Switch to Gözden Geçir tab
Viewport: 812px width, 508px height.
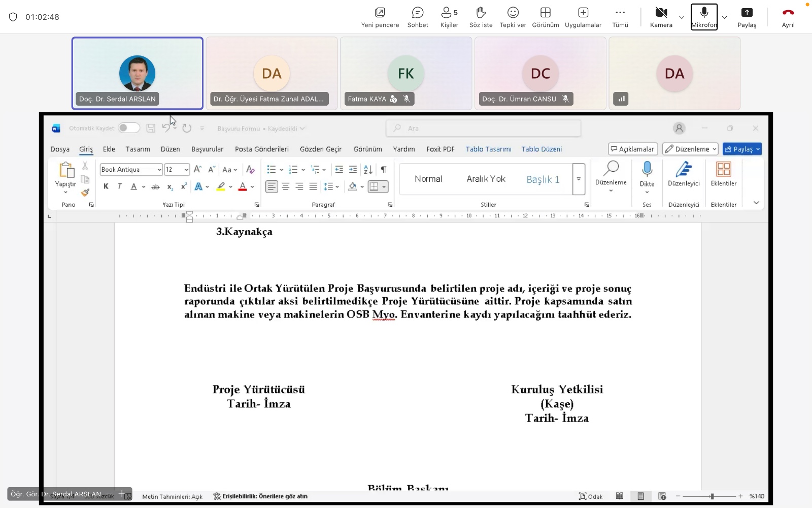[x=321, y=149]
